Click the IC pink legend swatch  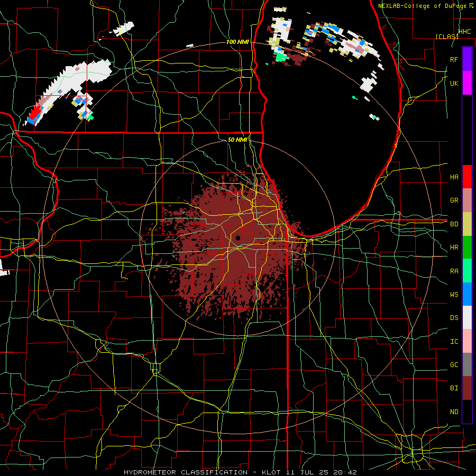pos(467,341)
